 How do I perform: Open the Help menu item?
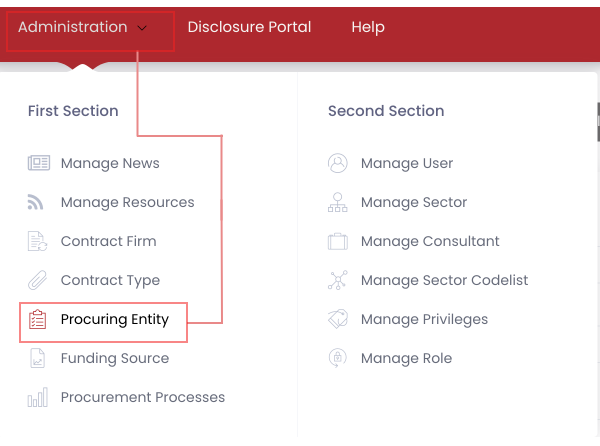(x=368, y=27)
